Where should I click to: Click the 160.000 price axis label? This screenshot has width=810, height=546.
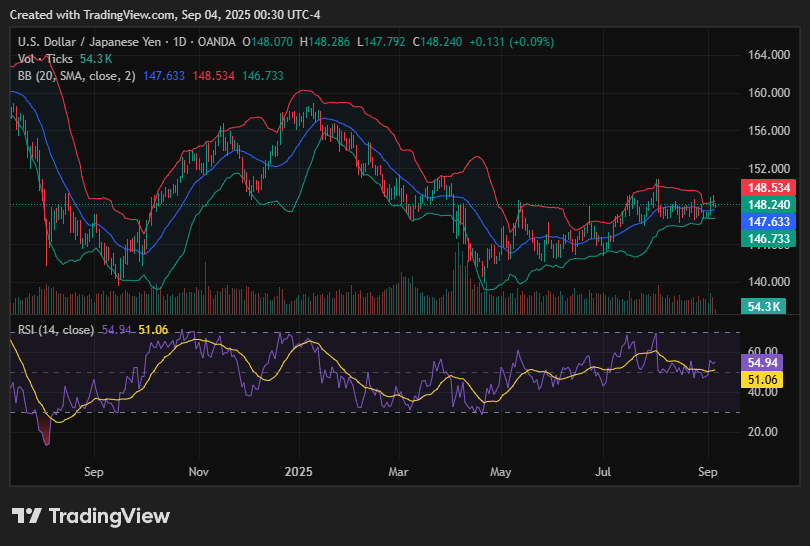pyautogui.click(x=769, y=93)
